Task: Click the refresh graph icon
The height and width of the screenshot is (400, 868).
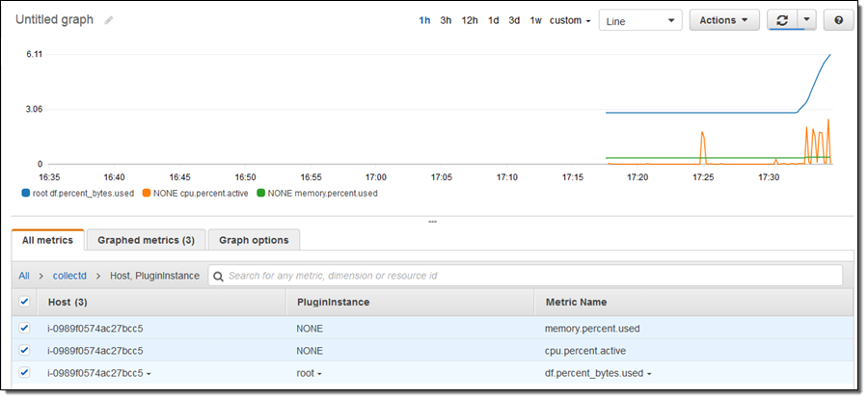Action: (x=781, y=20)
